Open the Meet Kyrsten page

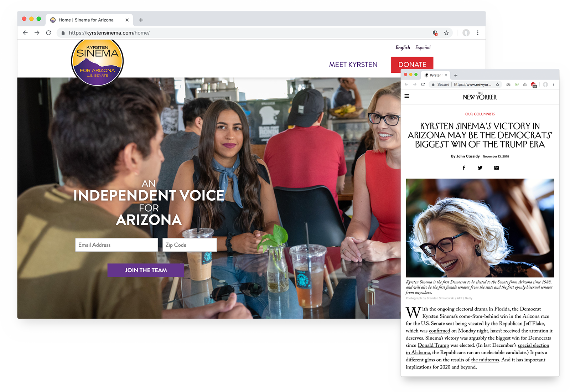pos(353,65)
